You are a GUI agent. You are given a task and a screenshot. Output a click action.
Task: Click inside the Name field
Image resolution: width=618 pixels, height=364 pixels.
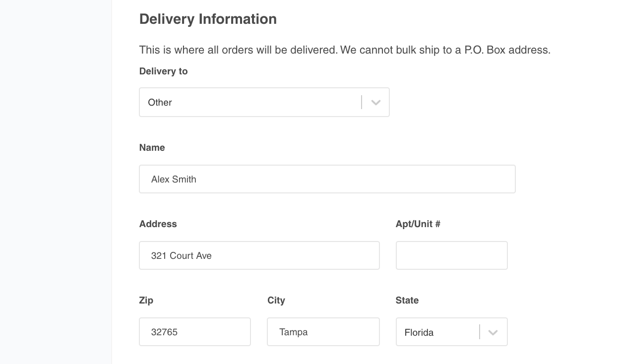[x=327, y=179]
